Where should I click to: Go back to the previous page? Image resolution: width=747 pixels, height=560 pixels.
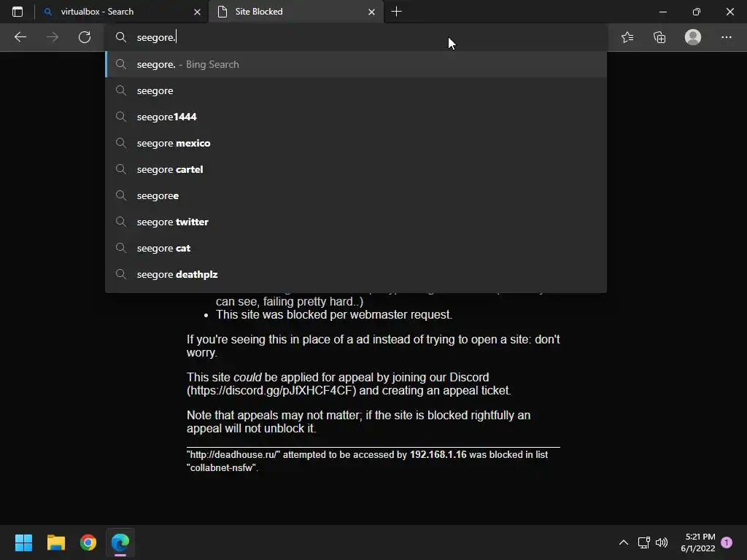[20, 37]
